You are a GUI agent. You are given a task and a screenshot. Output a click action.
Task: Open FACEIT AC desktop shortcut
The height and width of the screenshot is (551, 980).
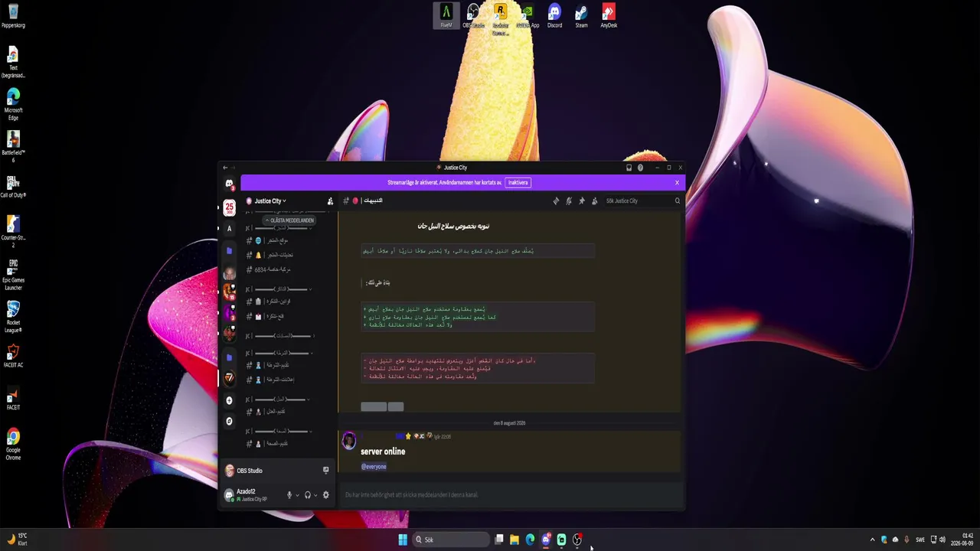[x=13, y=357]
